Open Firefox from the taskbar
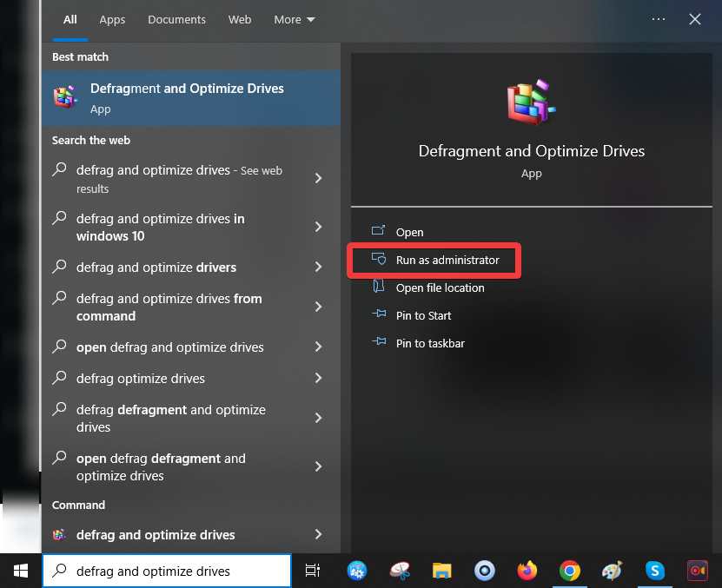Image resolution: width=722 pixels, height=588 pixels. (x=527, y=571)
